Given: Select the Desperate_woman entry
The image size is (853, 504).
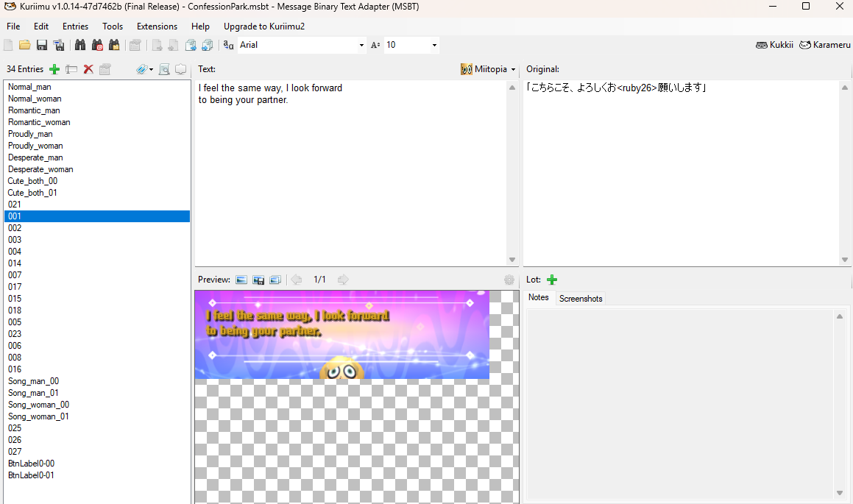Looking at the screenshot, I should tap(97, 169).
